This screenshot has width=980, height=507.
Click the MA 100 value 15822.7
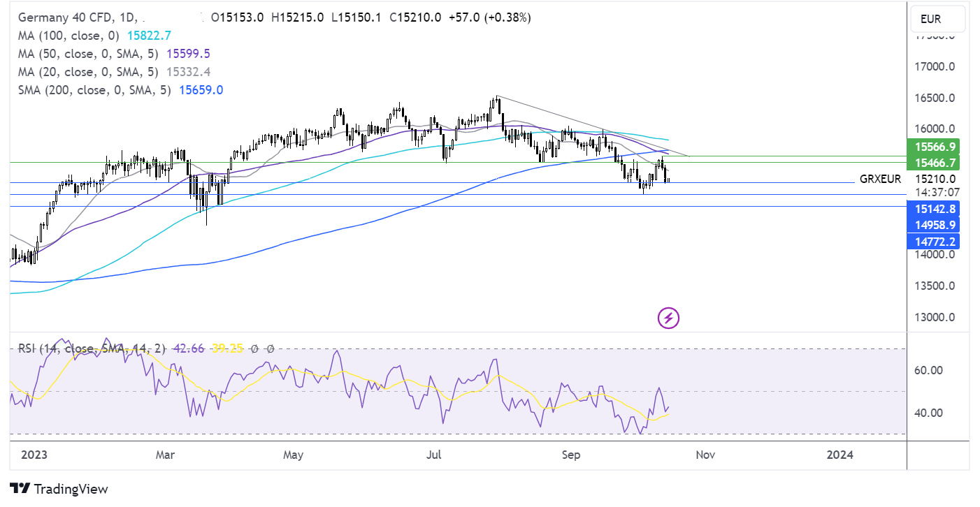(147, 35)
